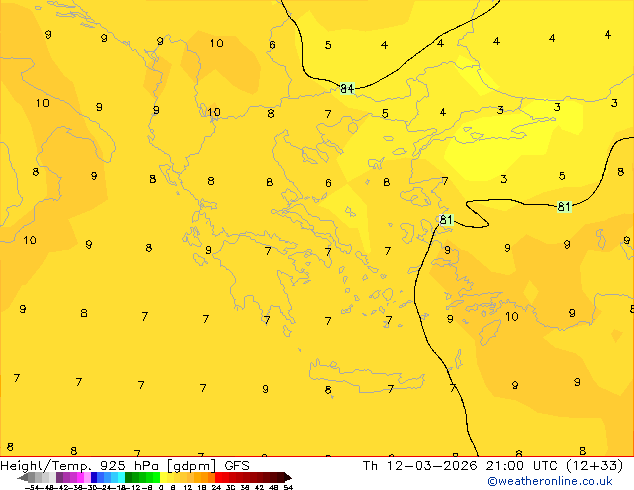Pick the dark purple legend swatch
The width and height of the screenshot is (634, 490).
click(x=59, y=477)
